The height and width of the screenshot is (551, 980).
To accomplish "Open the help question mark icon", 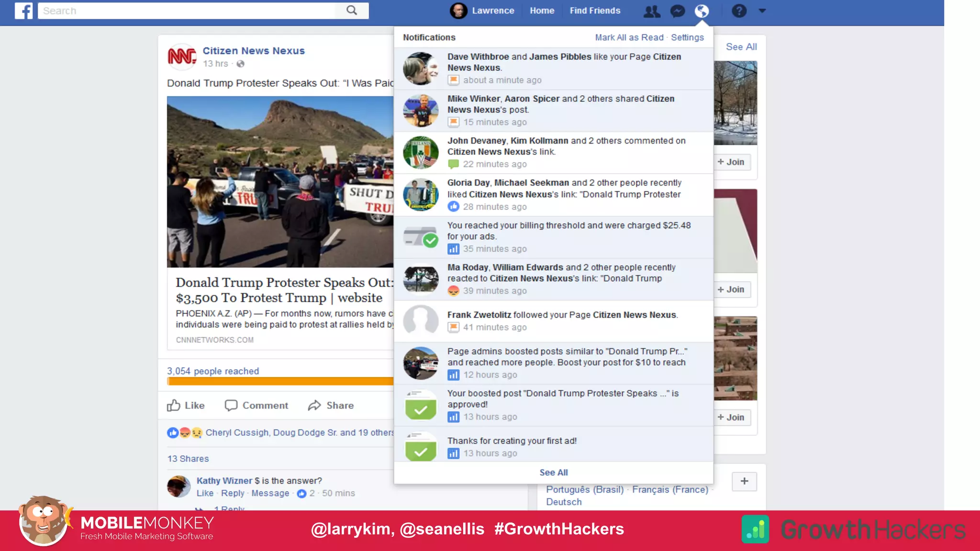I will pos(739,11).
